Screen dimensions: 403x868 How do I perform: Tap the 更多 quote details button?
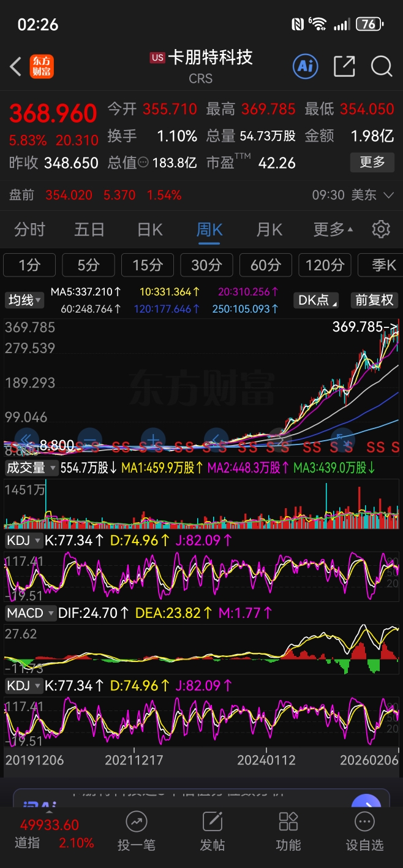click(372, 162)
